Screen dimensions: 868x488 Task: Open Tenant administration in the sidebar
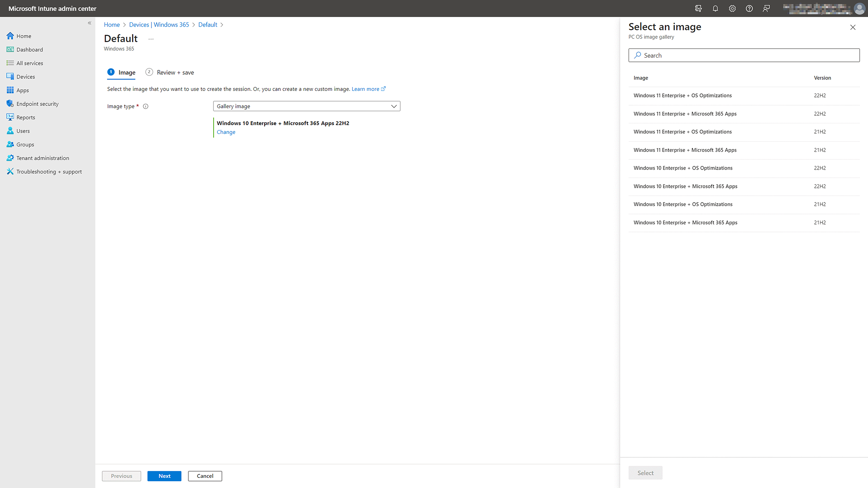click(x=42, y=158)
